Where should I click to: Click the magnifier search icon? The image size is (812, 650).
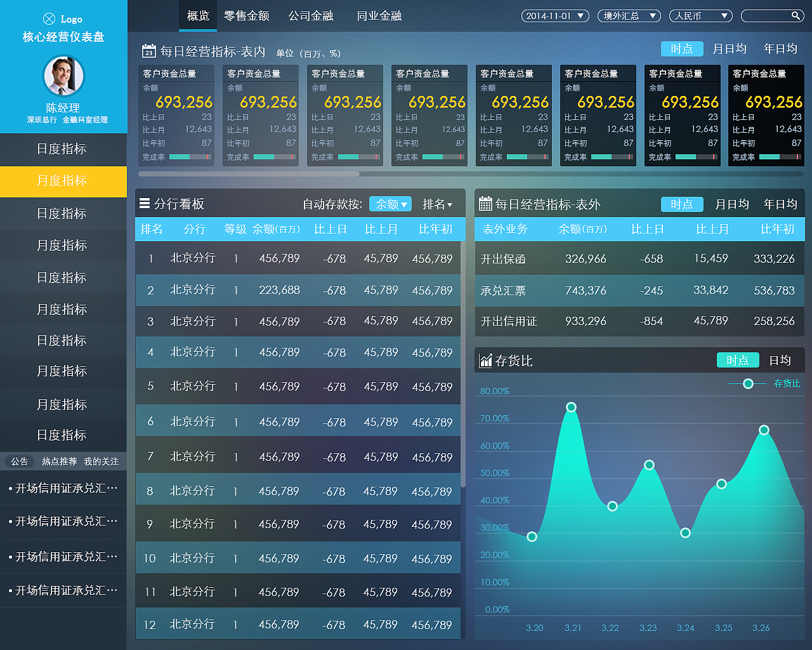[796, 16]
